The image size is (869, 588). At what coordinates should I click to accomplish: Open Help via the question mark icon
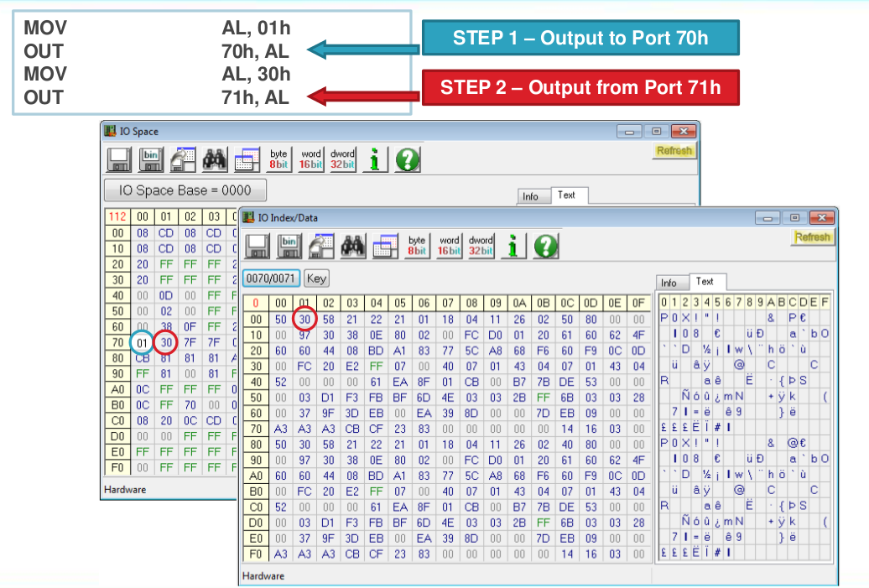click(x=407, y=159)
